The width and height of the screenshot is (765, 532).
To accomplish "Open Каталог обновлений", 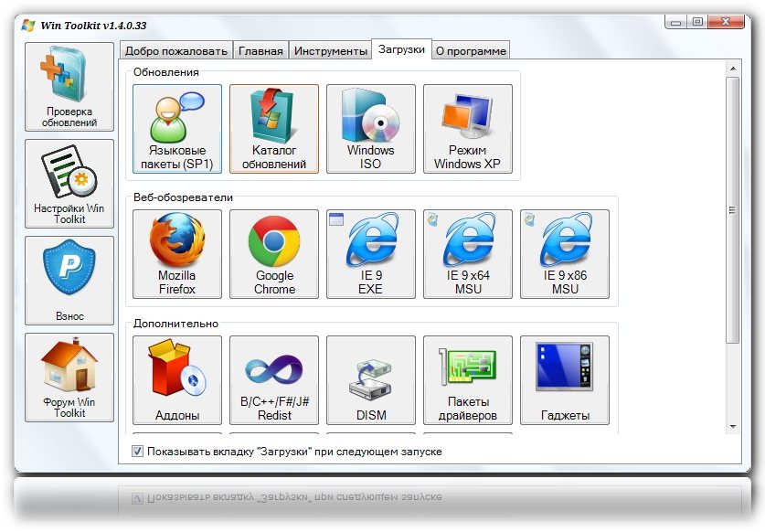I will click(x=274, y=129).
